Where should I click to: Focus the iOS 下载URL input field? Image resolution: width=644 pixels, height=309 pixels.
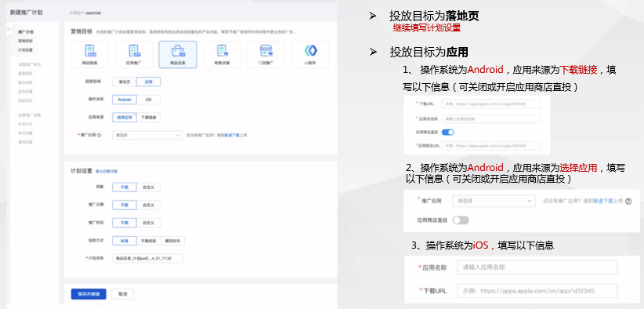[537, 291]
